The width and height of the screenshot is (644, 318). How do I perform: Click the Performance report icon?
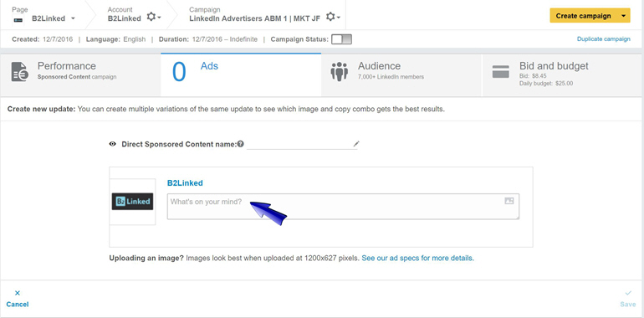tap(20, 72)
